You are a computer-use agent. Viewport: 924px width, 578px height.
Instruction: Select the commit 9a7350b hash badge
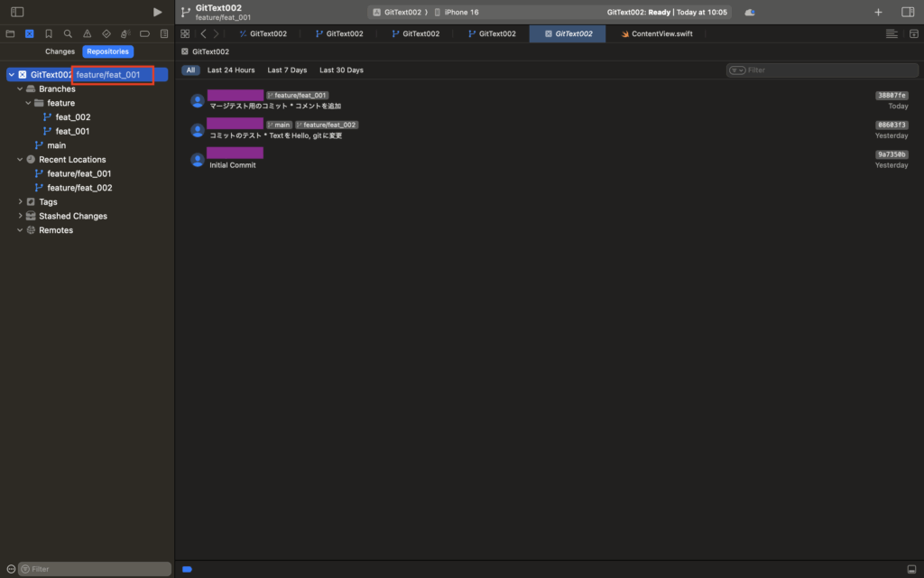pyautogui.click(x=892, y=154)
